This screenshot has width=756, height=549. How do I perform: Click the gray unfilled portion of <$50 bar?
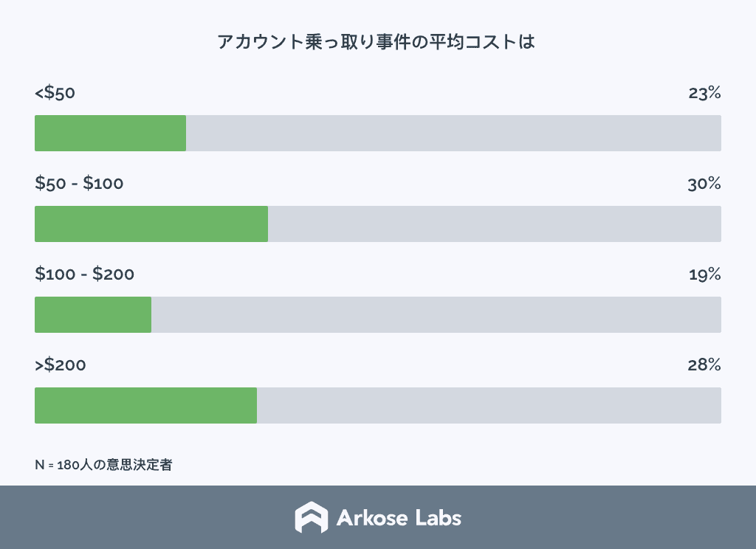point(454,133)
